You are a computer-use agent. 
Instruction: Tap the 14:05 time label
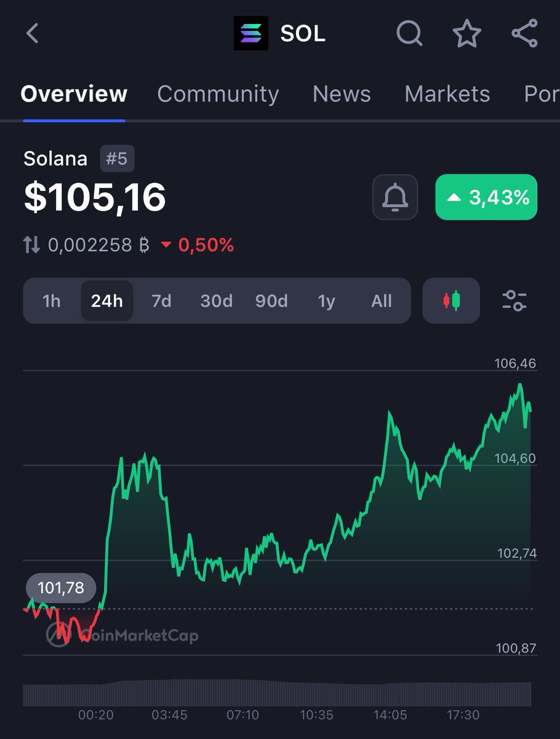pos(390,715)
